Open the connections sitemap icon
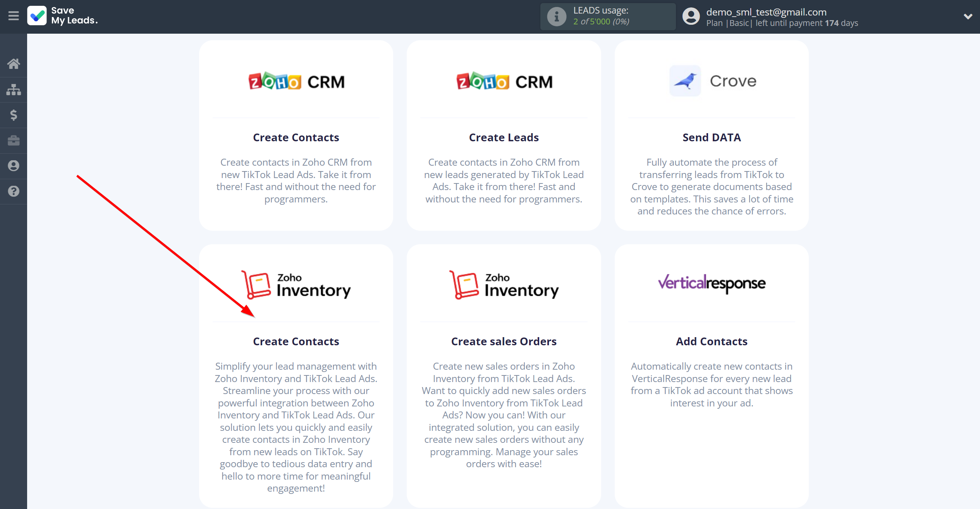 (x=14, y=89)
